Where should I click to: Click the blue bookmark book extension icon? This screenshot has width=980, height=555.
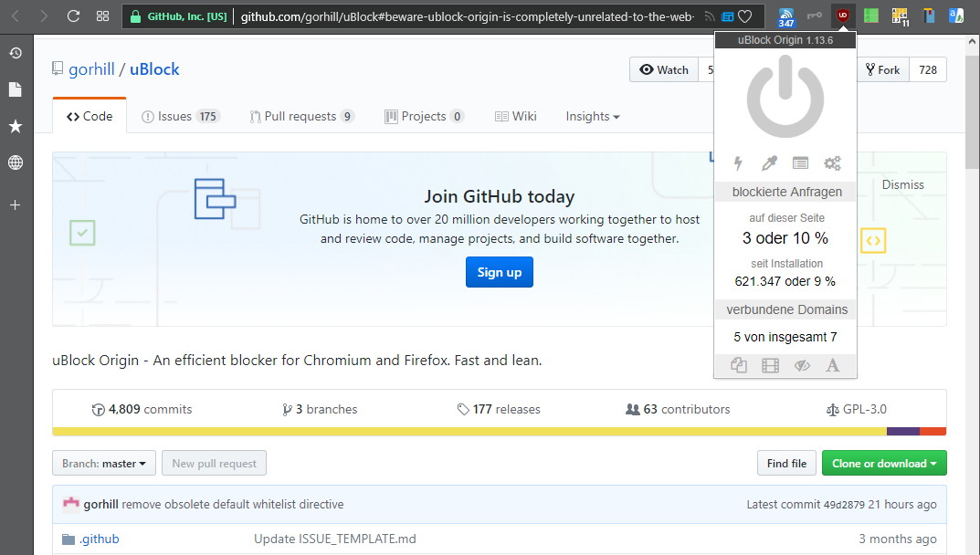(929, 16)
